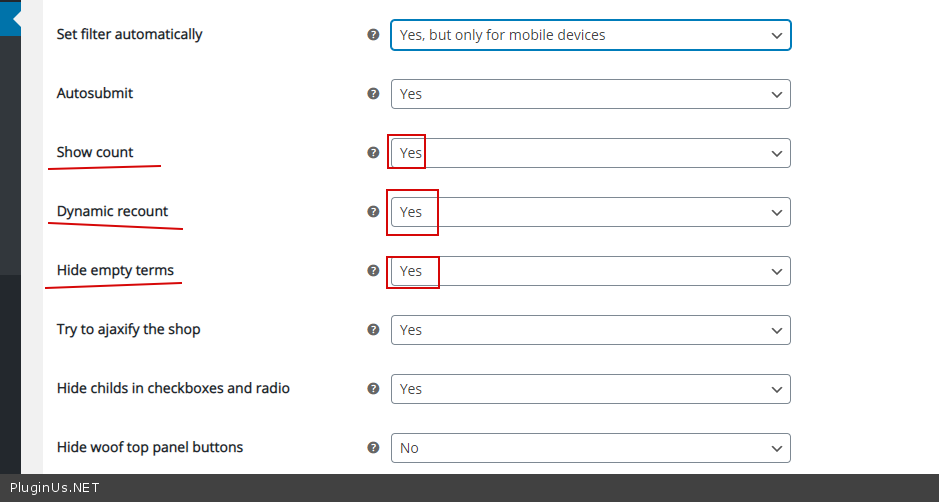Click the Dynamic recount setting label
The width and height of the screenshot is (939, 502).
click(112, 211)
